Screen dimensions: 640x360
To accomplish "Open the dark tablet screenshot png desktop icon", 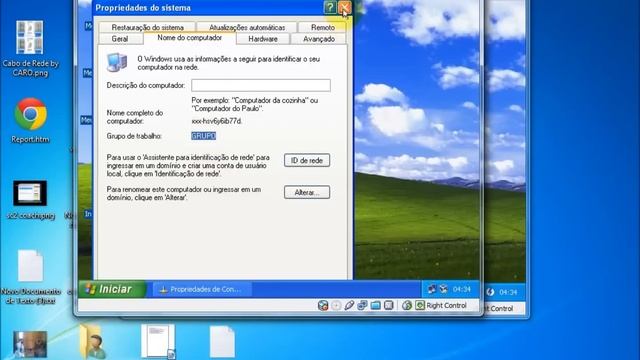I will (30, 199).
